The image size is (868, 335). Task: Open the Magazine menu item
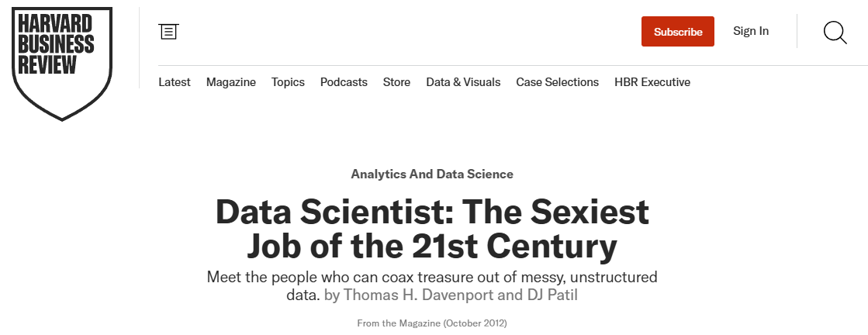pyautogui.click(x=231, y=82)
